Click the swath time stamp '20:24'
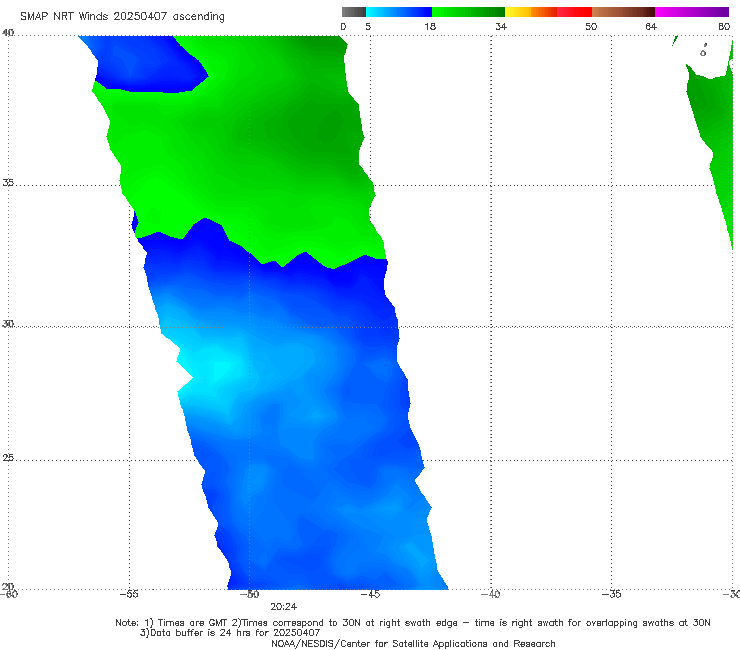The height and width of the screenshot is (650, 740). pyautogui.click(x=283, y=607)
